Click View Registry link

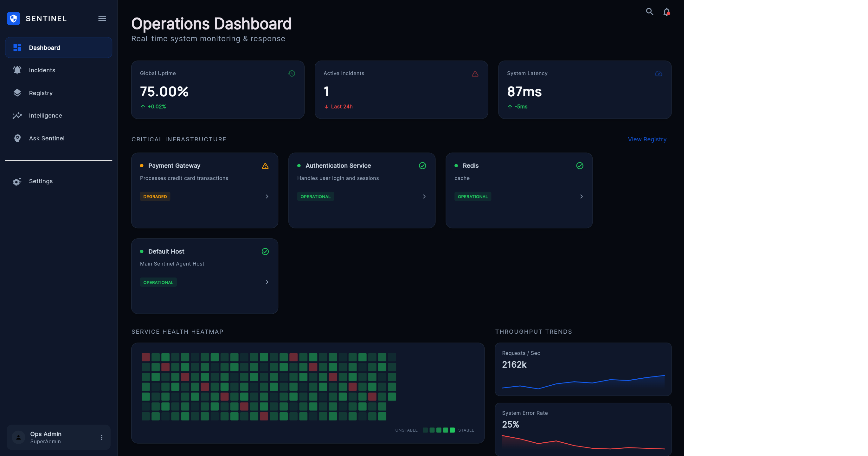click(647, 139)
